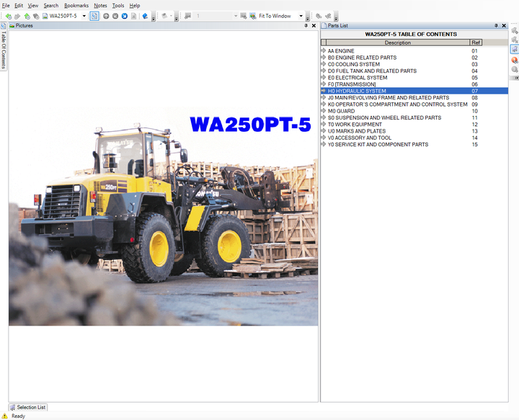
Task: Click the grey previous-page circle button
Action: pyautogui.click(x=115, y=16)
